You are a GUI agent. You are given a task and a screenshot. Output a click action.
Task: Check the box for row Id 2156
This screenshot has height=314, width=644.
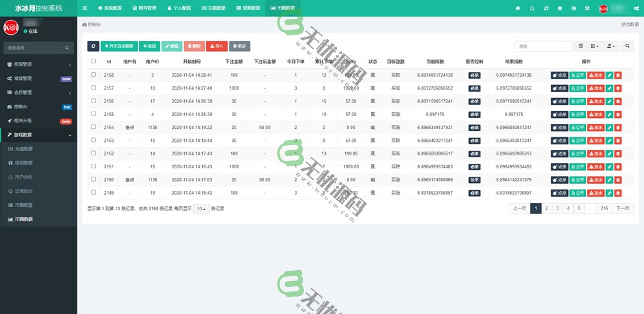pos(93,101)
